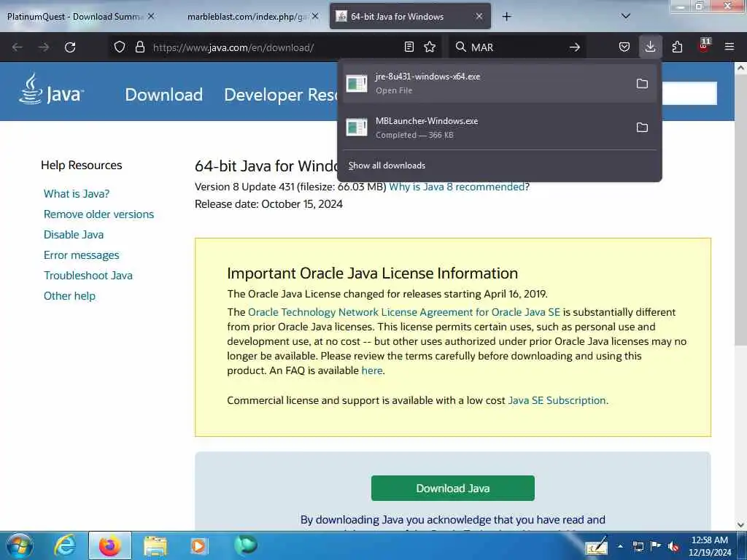Open Developer Resources nav item
The width and height of the screenshot is (747, 560).
[281, 94]
